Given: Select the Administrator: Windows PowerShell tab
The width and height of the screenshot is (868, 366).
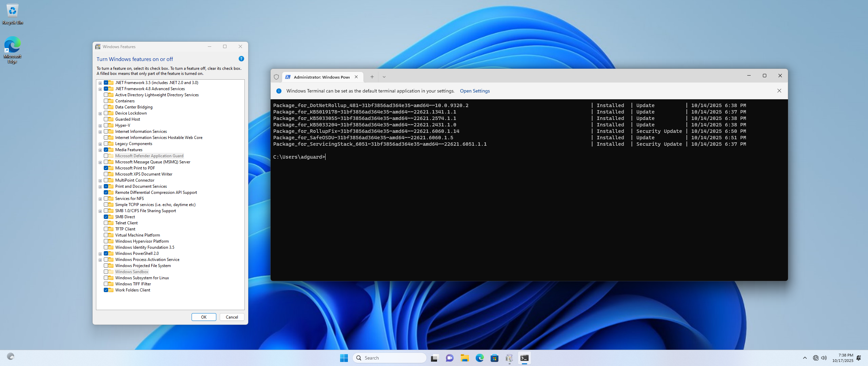Looking at the screenshot, I should 321,77.
